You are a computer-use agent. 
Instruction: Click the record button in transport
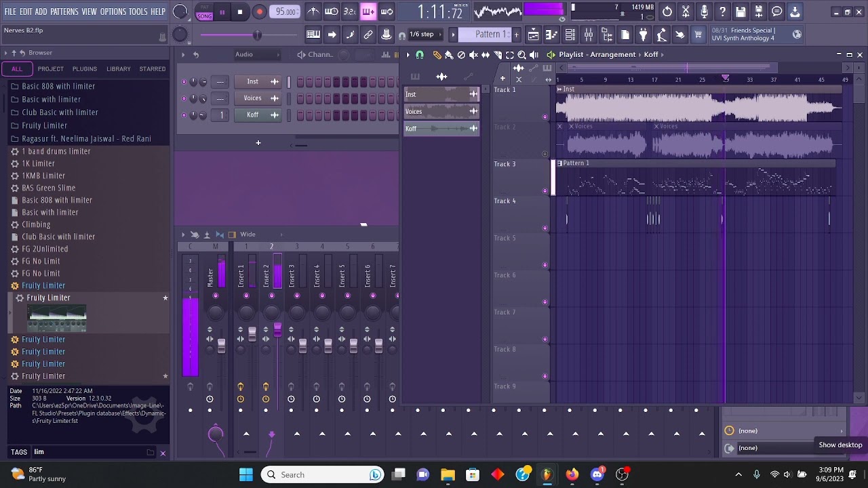pyautogui.click(x=259, y=12)
